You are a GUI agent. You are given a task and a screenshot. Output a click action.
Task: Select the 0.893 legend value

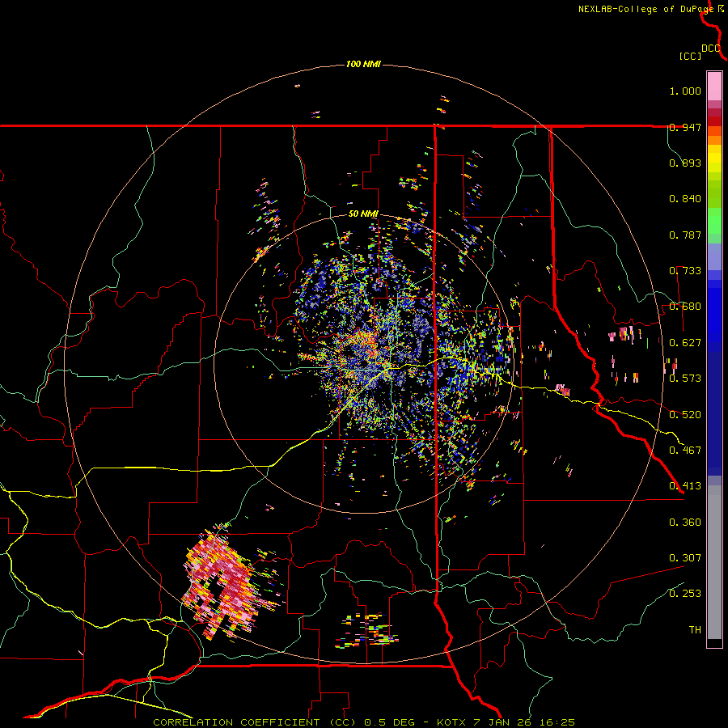tap(685, 163)
